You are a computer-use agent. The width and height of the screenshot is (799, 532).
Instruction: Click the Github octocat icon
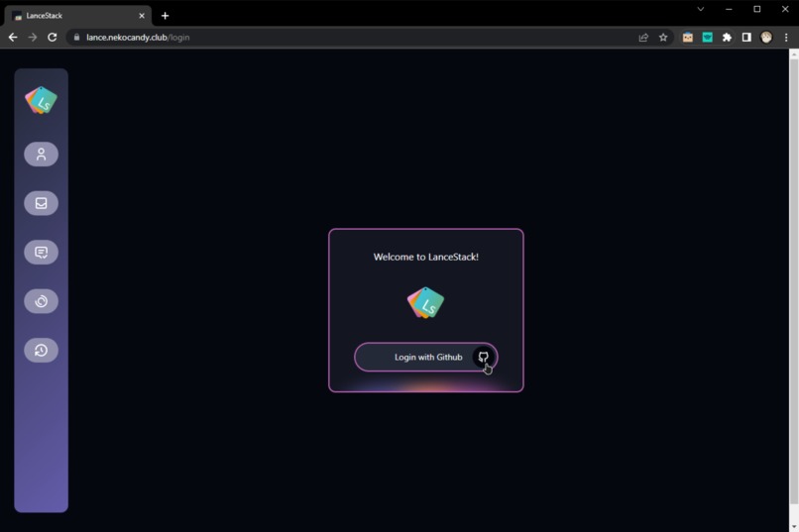click(483, 357)
